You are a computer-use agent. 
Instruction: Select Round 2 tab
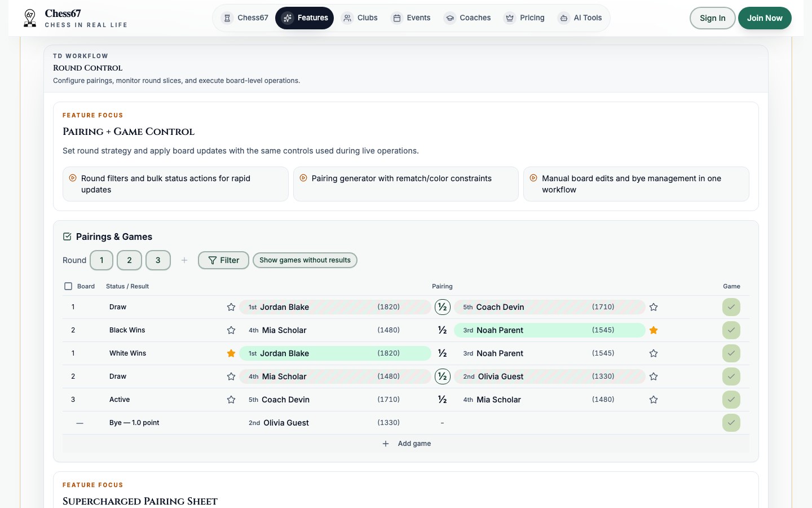tap(130, 260)
